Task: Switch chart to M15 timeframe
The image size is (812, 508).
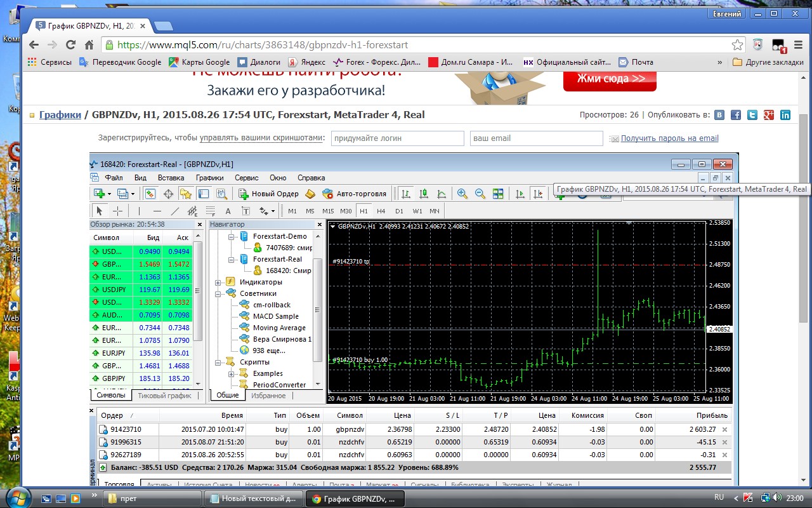Action: (328, 211)
